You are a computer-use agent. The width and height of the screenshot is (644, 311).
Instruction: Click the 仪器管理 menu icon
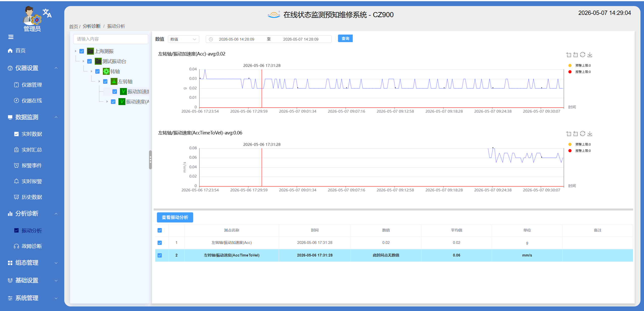click(x=16, y=85)
